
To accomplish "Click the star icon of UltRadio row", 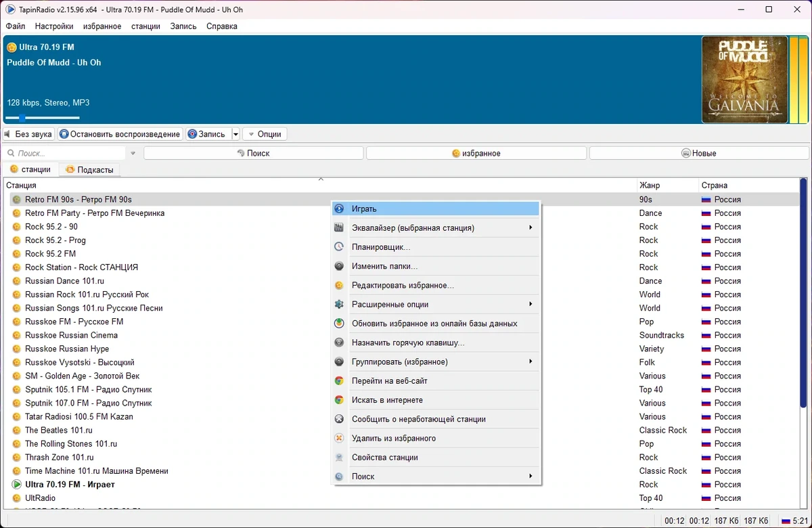I will [17, 498].
